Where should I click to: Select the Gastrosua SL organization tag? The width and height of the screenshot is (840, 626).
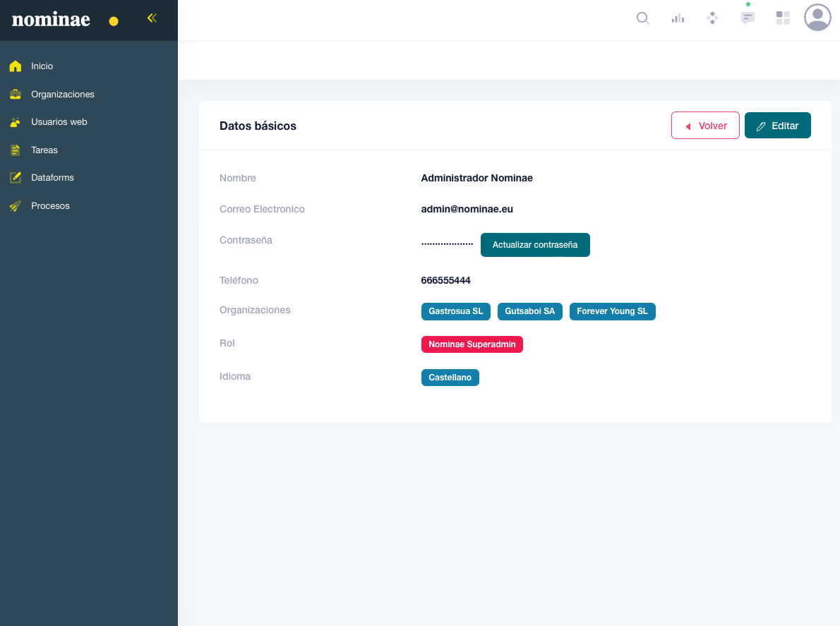[x=455, y=311]
